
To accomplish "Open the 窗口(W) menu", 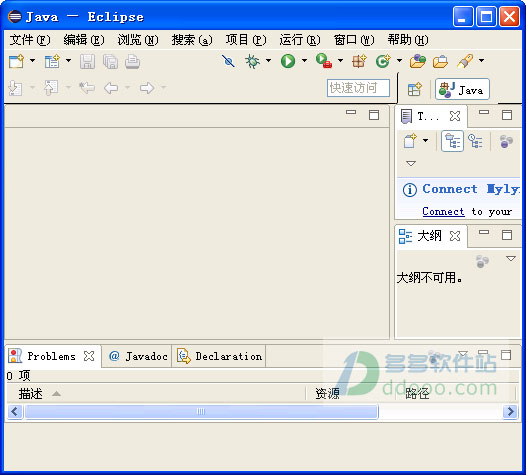I will pos(354,40).
